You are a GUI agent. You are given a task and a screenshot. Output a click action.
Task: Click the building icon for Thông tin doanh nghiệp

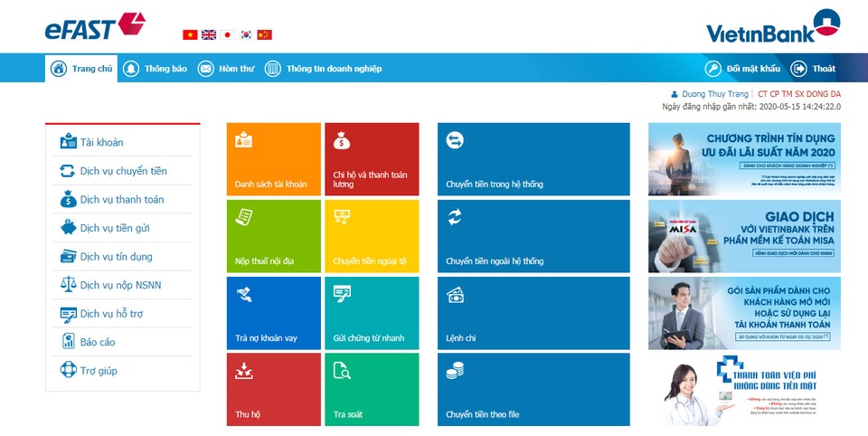272,69
